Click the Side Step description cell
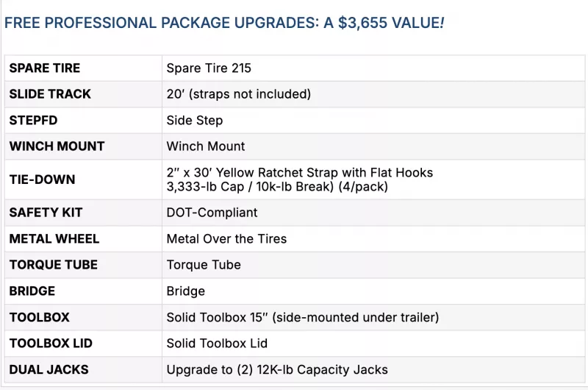 [195, 120]
